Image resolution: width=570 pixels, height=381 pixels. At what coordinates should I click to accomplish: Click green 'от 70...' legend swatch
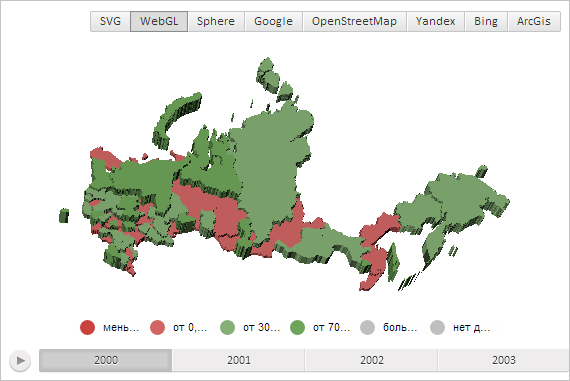[297, 327]
